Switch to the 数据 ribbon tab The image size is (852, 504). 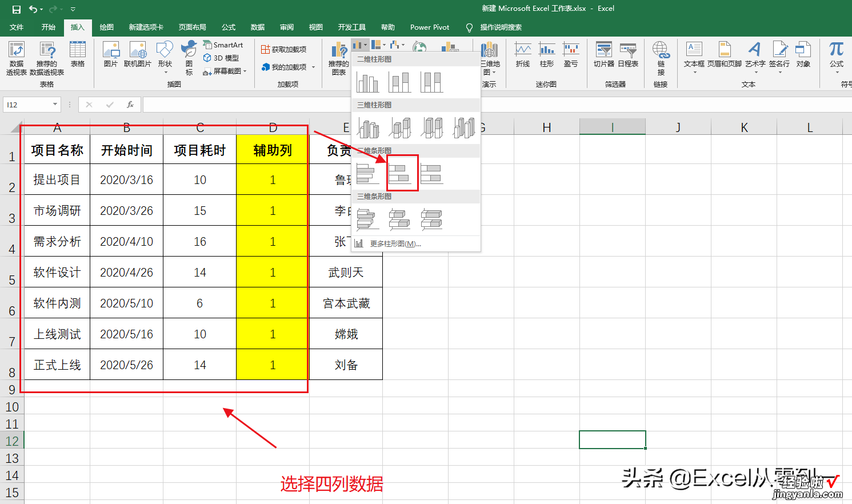coord(258,27)
